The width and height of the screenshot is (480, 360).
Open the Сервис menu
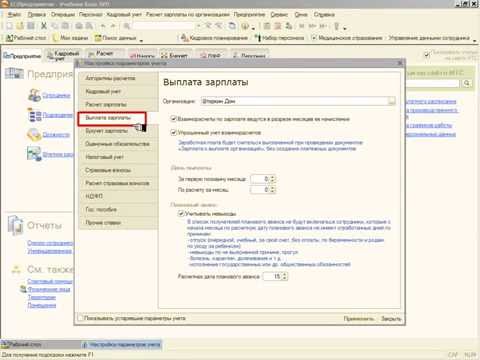279,14
